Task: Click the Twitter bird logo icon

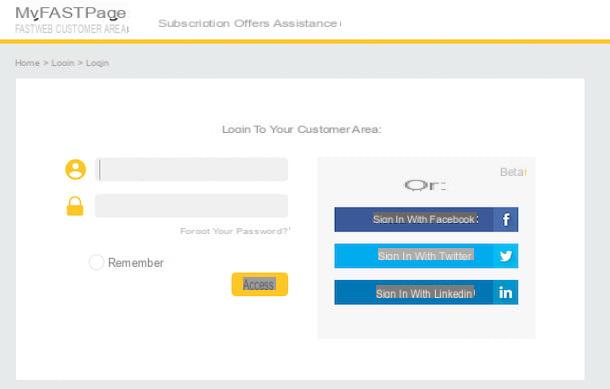Action: [506, 256]
